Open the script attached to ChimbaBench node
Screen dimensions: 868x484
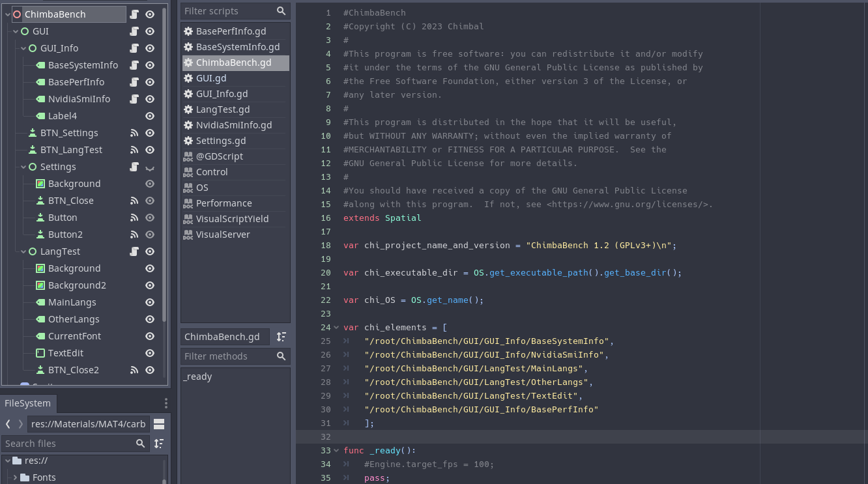134,14
